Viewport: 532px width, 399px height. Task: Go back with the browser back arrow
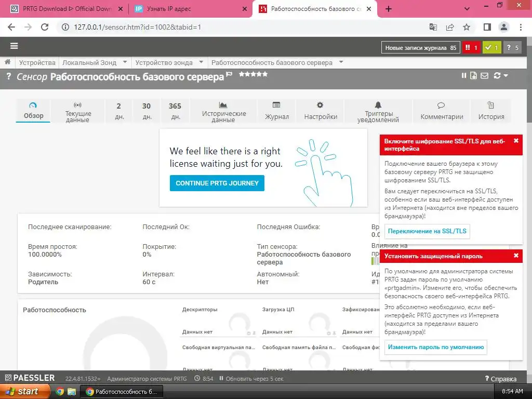[x=11, y=27]
